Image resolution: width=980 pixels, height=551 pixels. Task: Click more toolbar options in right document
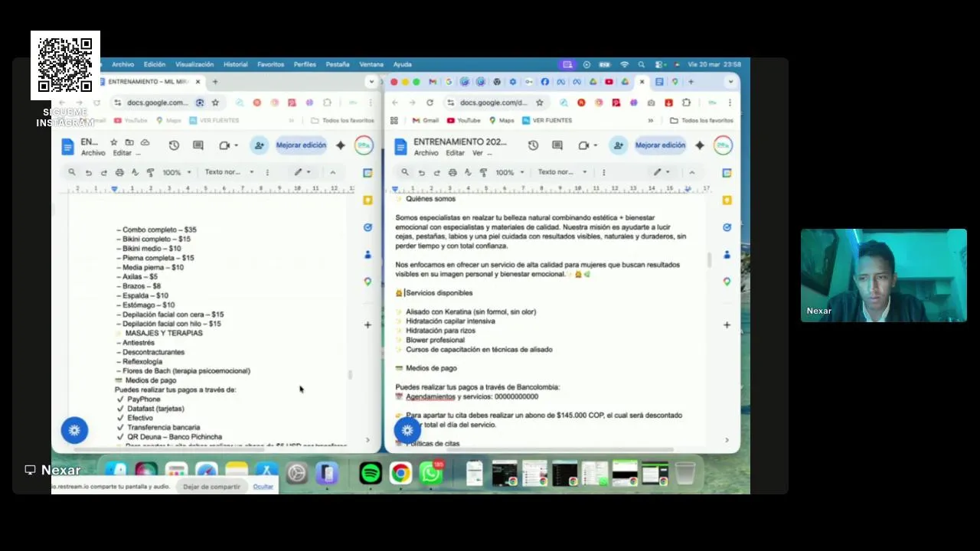click(604, 172)
